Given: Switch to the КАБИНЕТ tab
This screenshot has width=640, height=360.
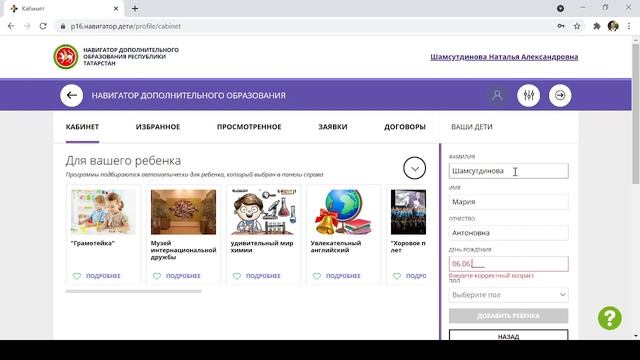Looking at the screenshot, I should (x=82, y=127).
